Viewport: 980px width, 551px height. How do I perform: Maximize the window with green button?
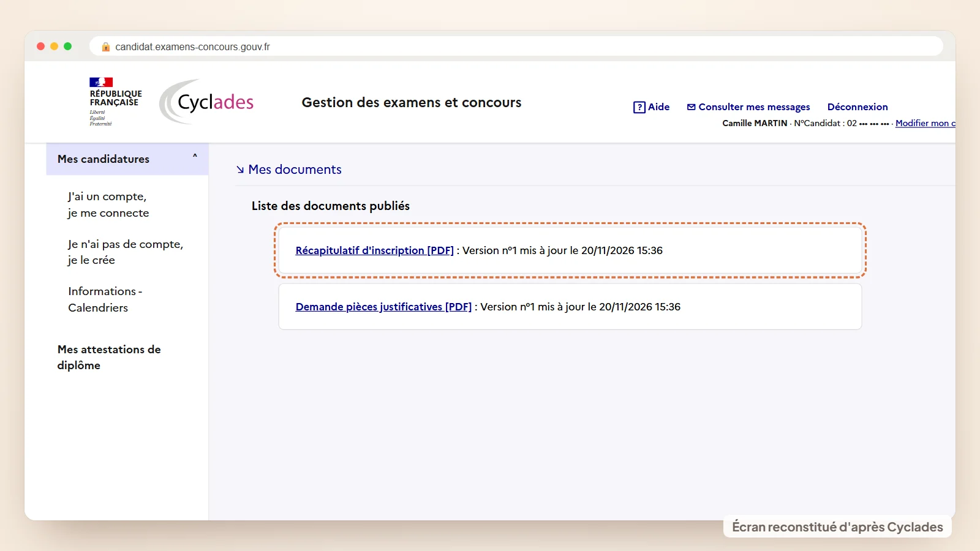68,47
